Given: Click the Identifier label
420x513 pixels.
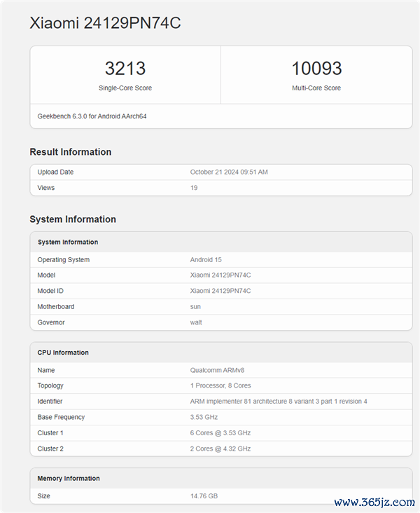Looking at the screenshot, I should point(50,402).
